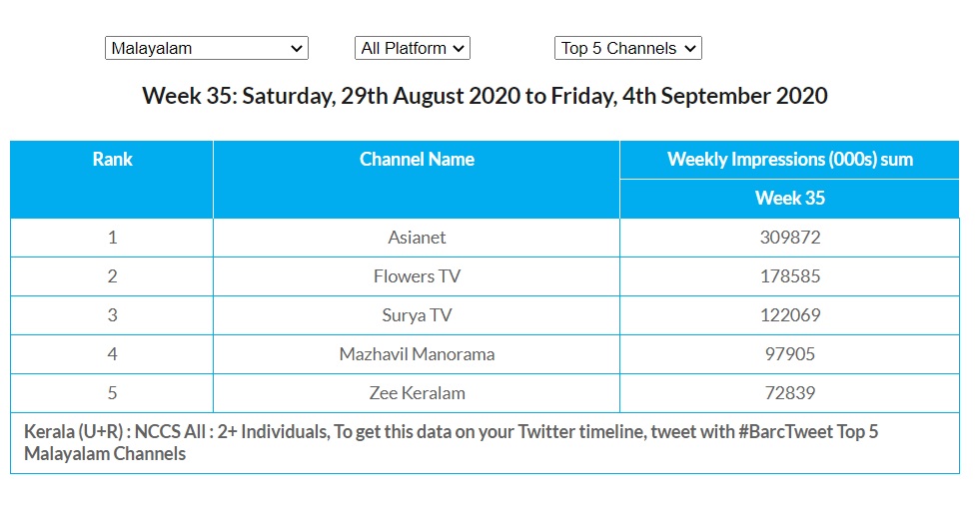Image resolution: width=980 pixels, height=514 pixels.
Task: Click Asianet's impressions value 309872
Action: 789,238
